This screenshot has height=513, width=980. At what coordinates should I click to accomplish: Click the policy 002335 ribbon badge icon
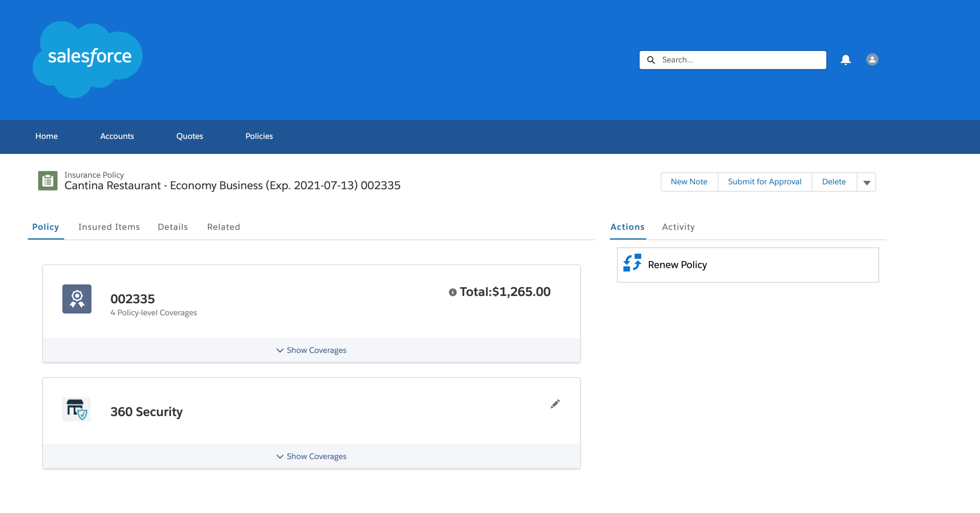click(77, 299)
